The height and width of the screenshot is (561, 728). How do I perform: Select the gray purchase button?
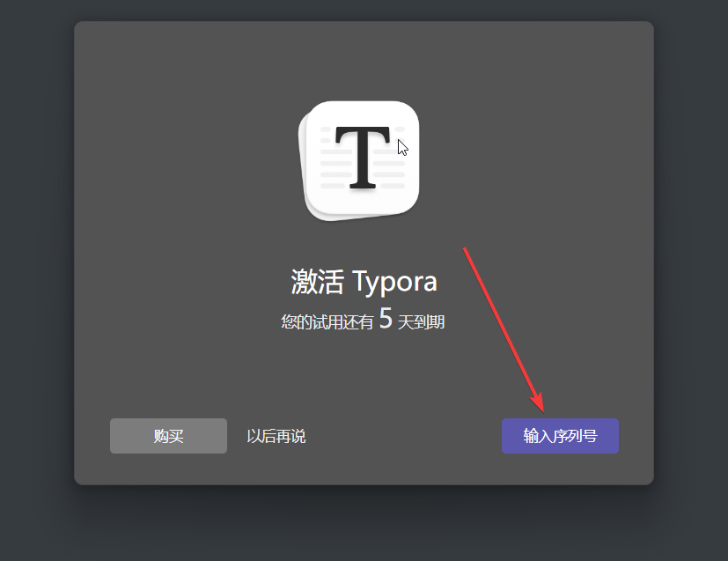point(168,436)
